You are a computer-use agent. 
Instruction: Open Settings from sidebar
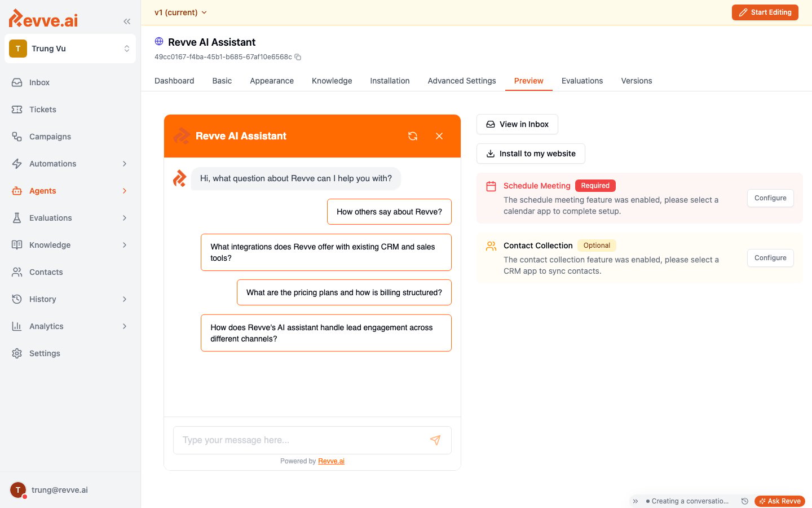click(x=70, y=353)
